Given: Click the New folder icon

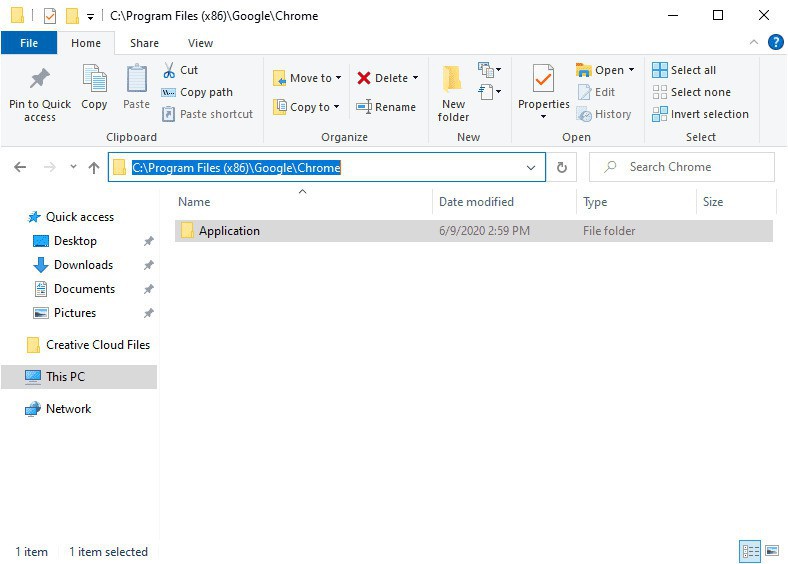Looking at the screenshot, I should pyautogui.click(x=453, y=79).
